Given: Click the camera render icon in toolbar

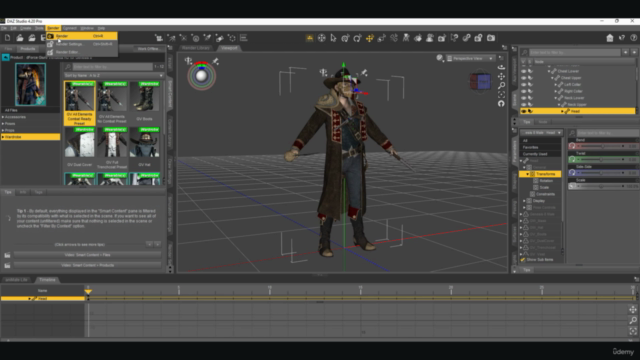Looking at the screenshot, I should (491, 38).
